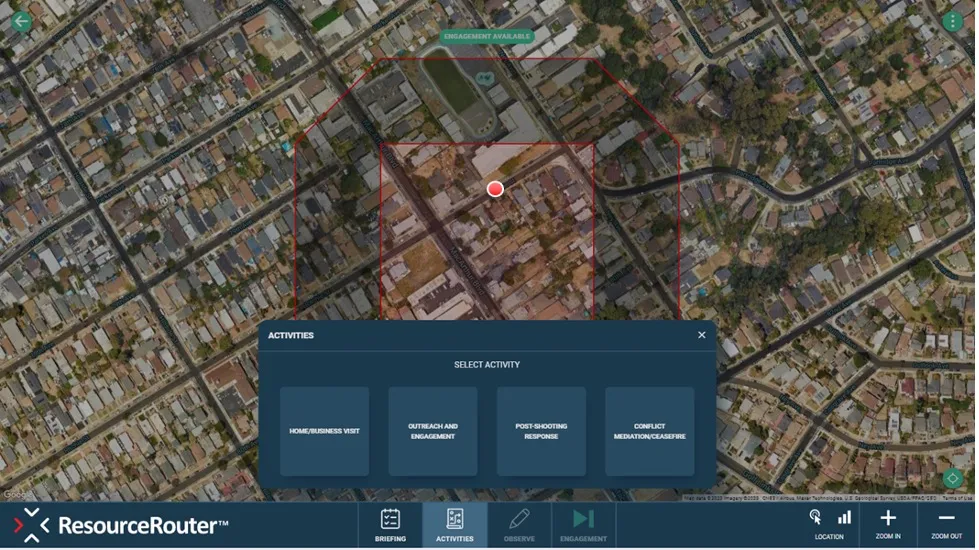Click the Zoom Out minus icon
This screenshot has width=979, height=550.
pyautogui.click(x=946, y=518)
